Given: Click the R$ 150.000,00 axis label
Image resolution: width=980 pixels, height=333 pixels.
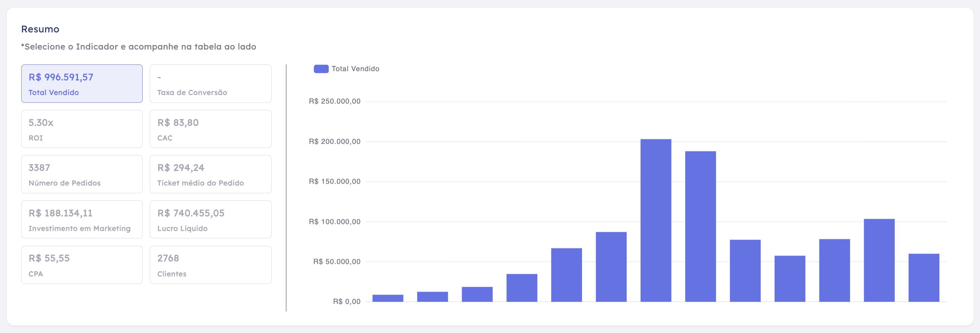Looking at the screenshot, I should pos(334,181).
